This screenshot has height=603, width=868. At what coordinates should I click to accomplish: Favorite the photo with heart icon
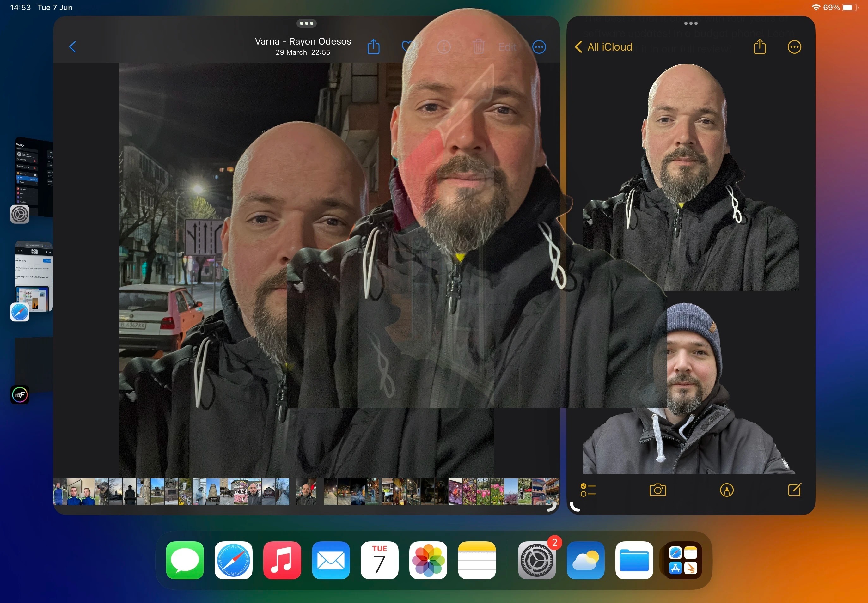(x=406, y=47)
